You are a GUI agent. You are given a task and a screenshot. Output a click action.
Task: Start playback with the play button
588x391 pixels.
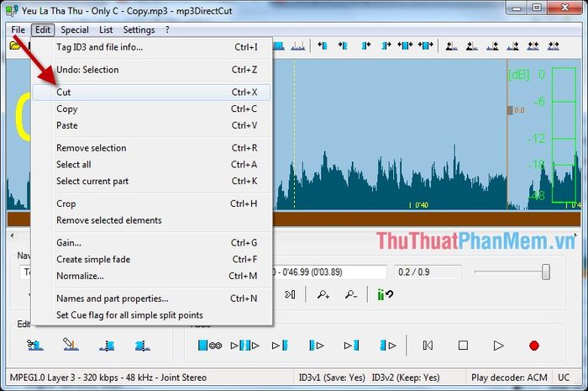(x=498, y=346)
